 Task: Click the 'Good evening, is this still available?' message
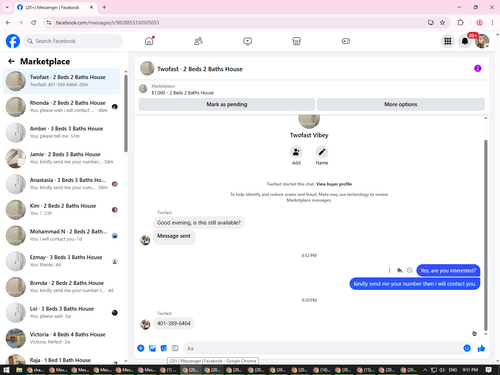(x=199, y=223)
